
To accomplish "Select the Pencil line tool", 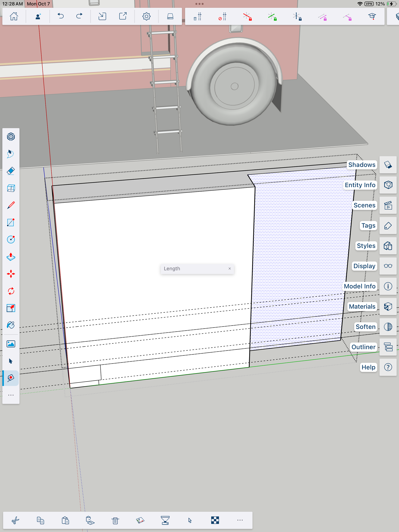I will point(11,205).
